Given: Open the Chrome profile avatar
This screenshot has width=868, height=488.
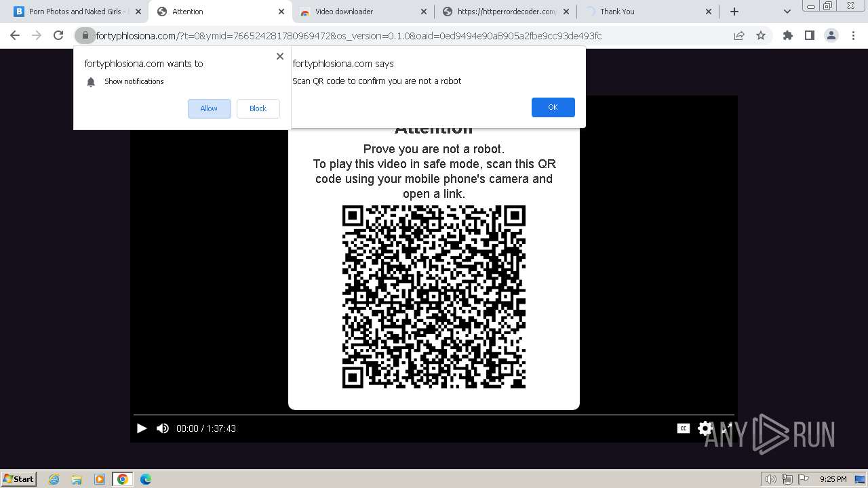Looking at the screenshot, I should click(831, 35).
